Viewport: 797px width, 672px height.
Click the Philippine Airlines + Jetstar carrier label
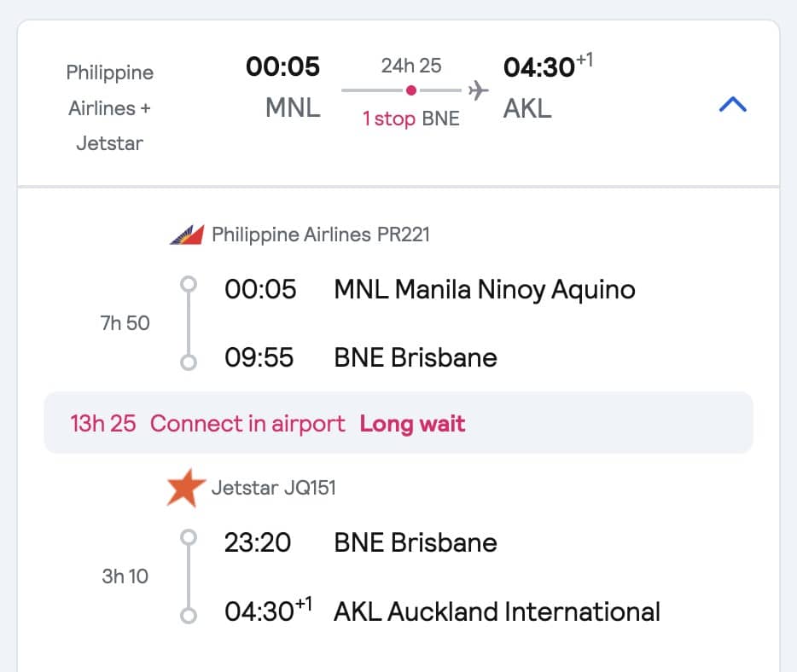pyautogui.click(x=109, y=107)
